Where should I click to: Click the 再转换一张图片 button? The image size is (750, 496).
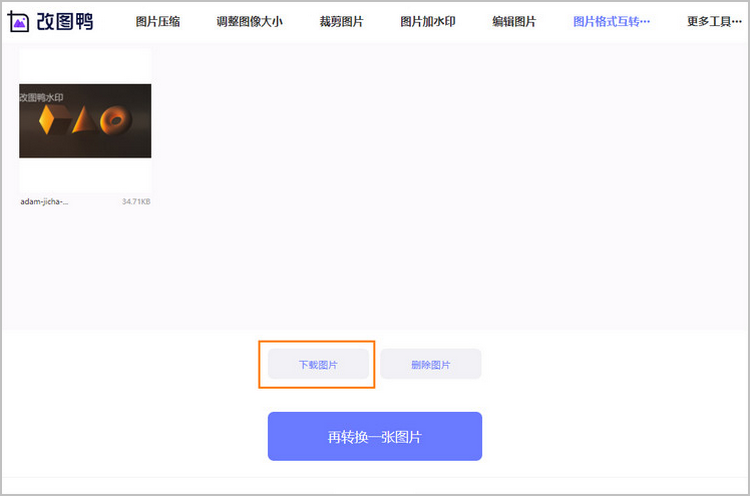[374, 437]
